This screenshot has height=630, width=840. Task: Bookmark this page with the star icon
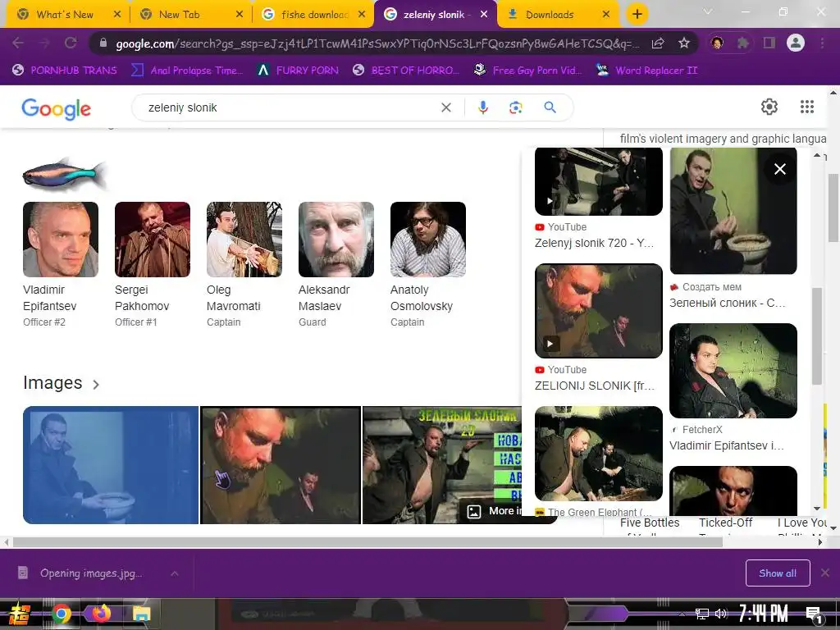683,43
